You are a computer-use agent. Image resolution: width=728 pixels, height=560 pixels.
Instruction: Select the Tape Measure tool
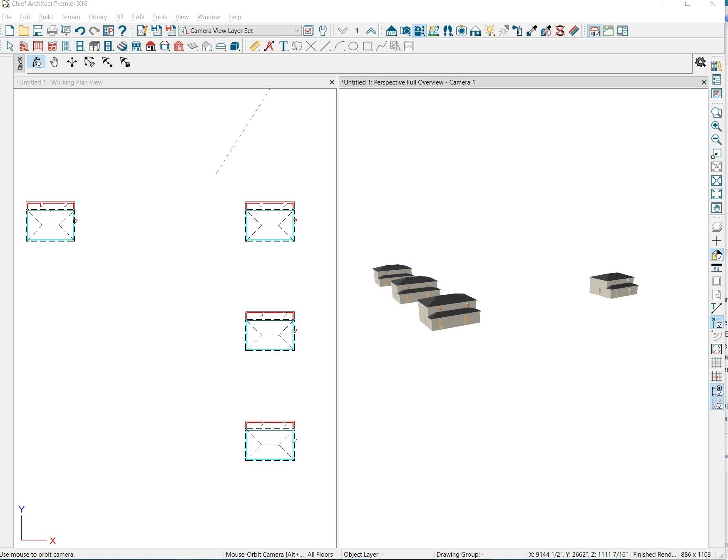click(x=255, y=46)
